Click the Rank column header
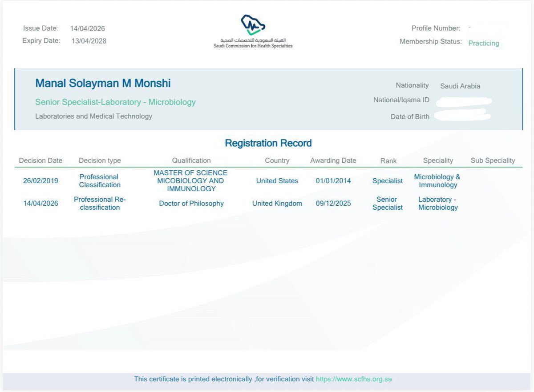The height and width of the screenshot is (392, 534). (x=388, y=160)
